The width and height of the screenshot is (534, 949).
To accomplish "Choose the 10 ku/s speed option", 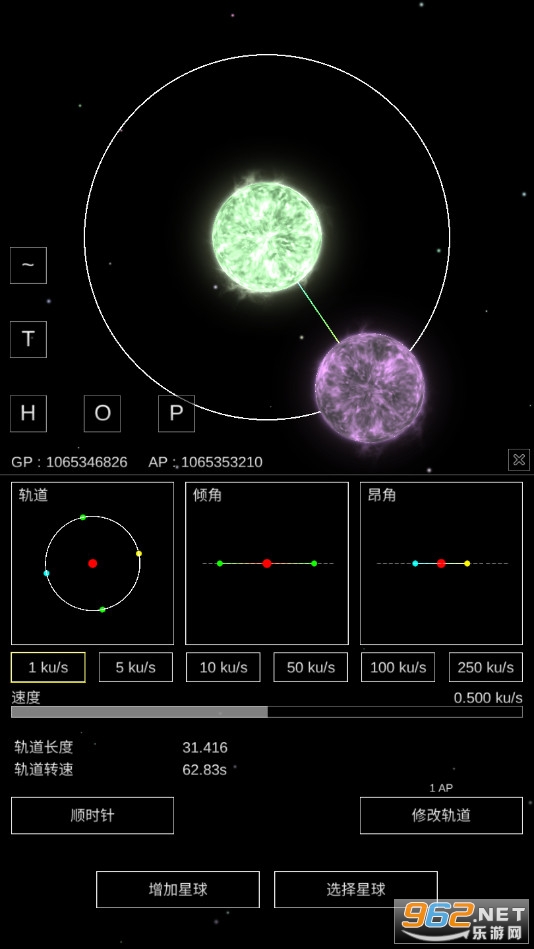I will (223, 667).
